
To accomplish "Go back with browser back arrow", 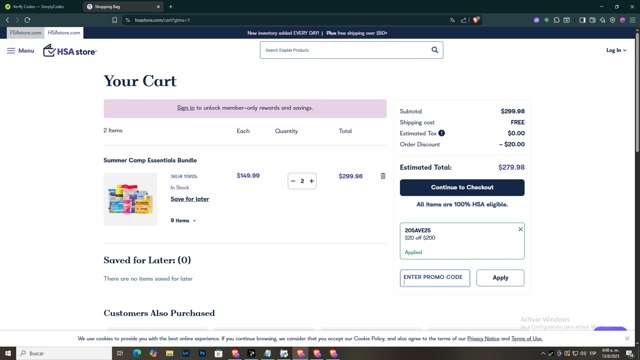I will [x=7, y=20].
